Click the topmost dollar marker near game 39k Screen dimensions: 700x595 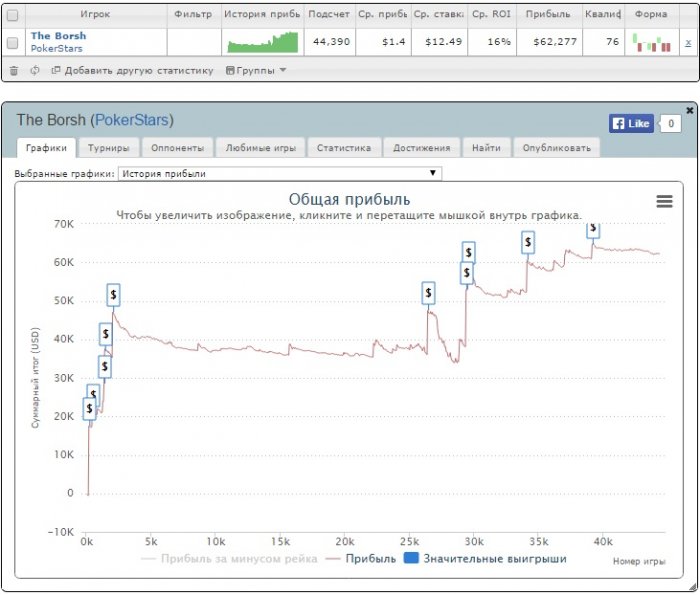click(x=593, y=230)
